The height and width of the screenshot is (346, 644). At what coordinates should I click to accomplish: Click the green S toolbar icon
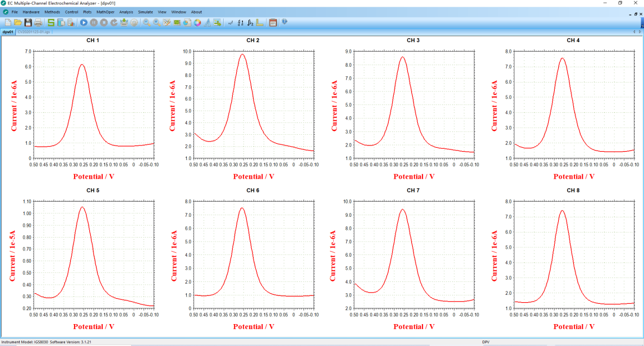(x=51, y=22)
